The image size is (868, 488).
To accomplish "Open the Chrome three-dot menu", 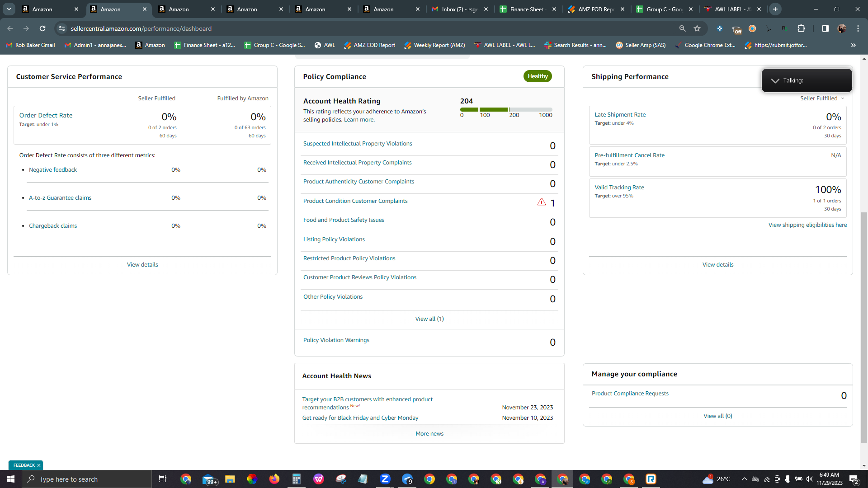I will [x=858, y=28].
